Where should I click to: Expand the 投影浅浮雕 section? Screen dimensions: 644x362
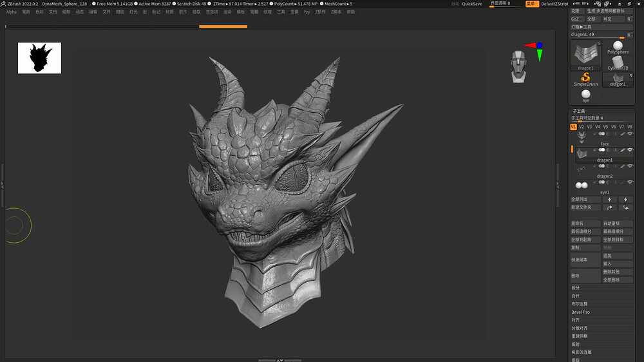[x=582, y=352]
